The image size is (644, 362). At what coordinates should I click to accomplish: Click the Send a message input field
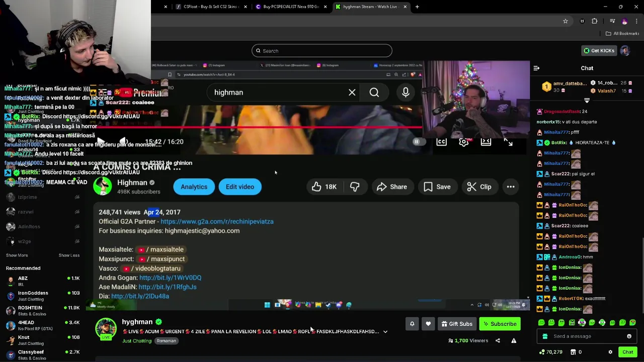click(x=586, y=336)
